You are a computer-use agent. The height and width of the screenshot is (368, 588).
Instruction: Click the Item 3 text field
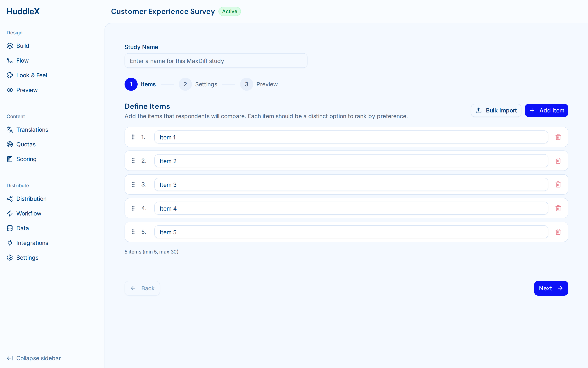point(351,184)
